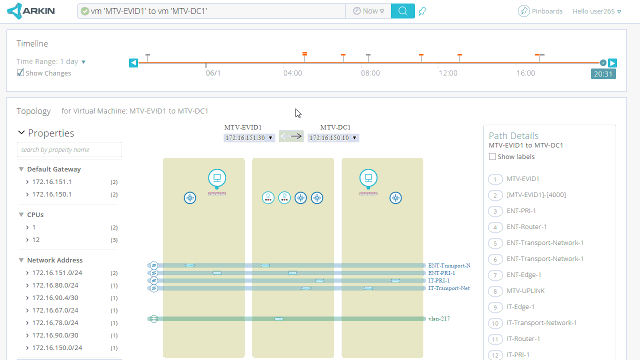Click the second edge icon in the middle column
This screenshot has height=360, width=640.
tap(284, 198)
